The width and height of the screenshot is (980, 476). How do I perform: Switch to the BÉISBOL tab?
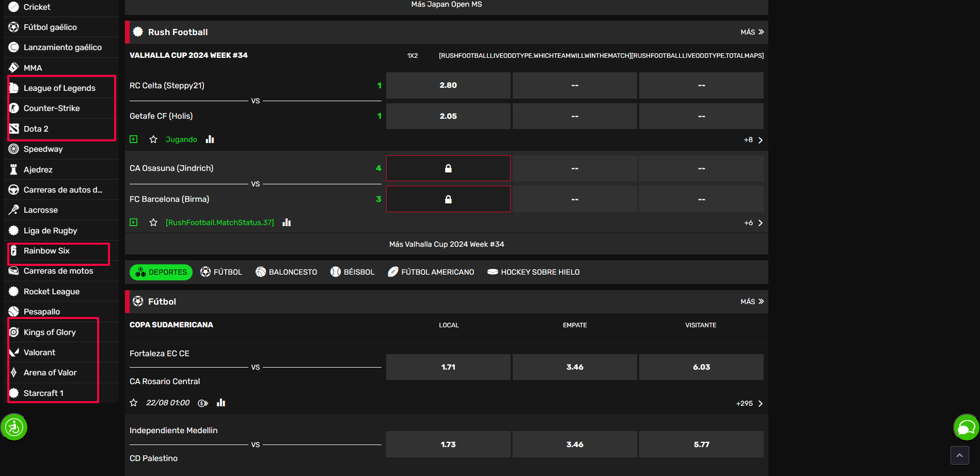tap(352, 272)
